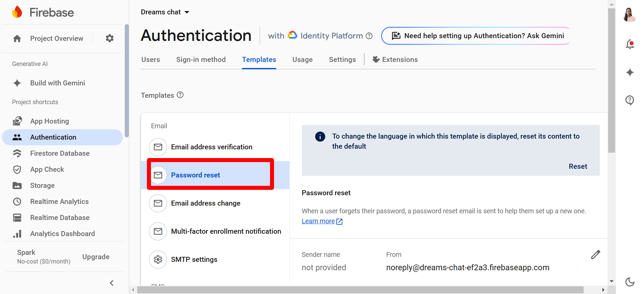Click the Google Cloud logo beside Identity Platform
This screenshot has height=294, width=644.
292,35
